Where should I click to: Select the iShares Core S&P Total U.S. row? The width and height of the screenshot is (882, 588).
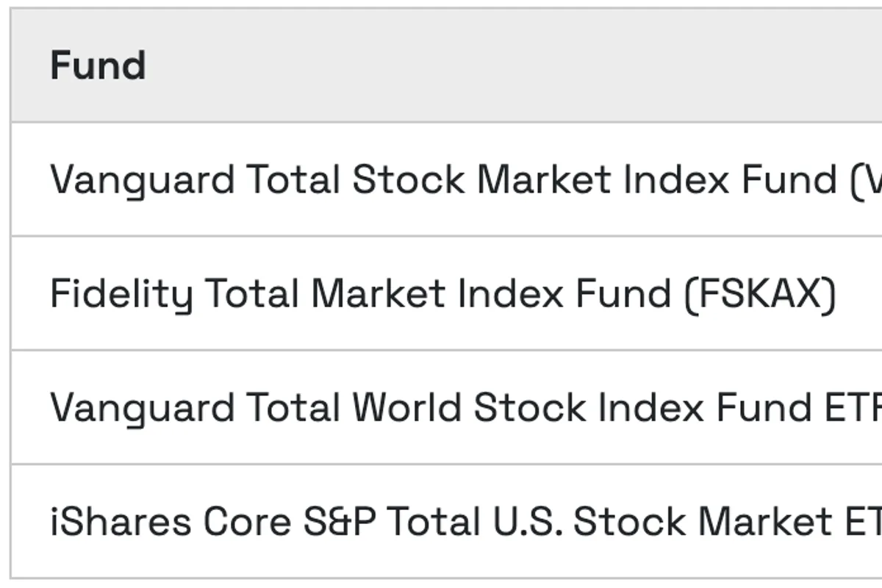441,522
